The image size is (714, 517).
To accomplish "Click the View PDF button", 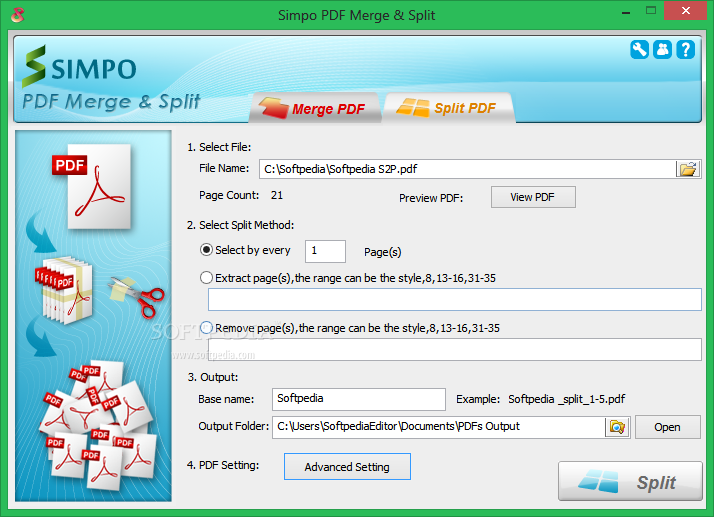I will (533, 197).
